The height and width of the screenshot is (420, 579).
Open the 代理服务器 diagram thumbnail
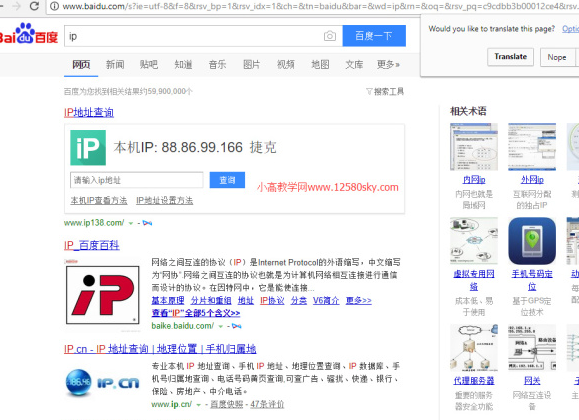[474, 348]
